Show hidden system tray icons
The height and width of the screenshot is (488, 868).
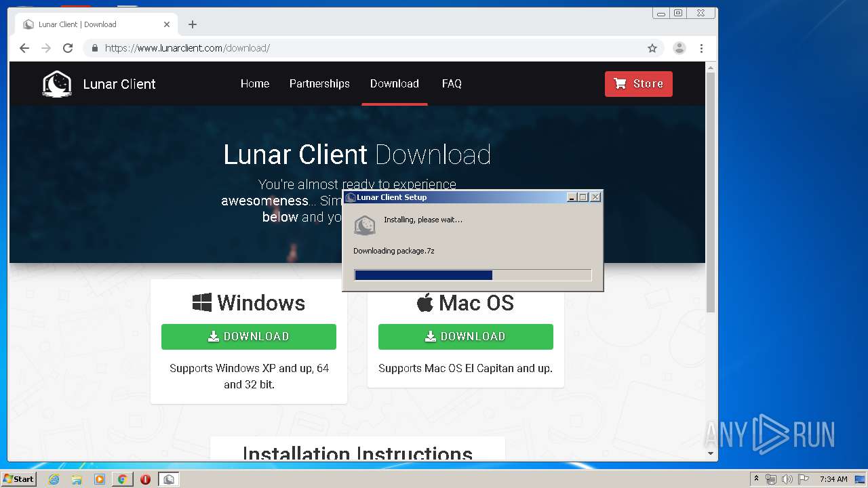[756, 479]
